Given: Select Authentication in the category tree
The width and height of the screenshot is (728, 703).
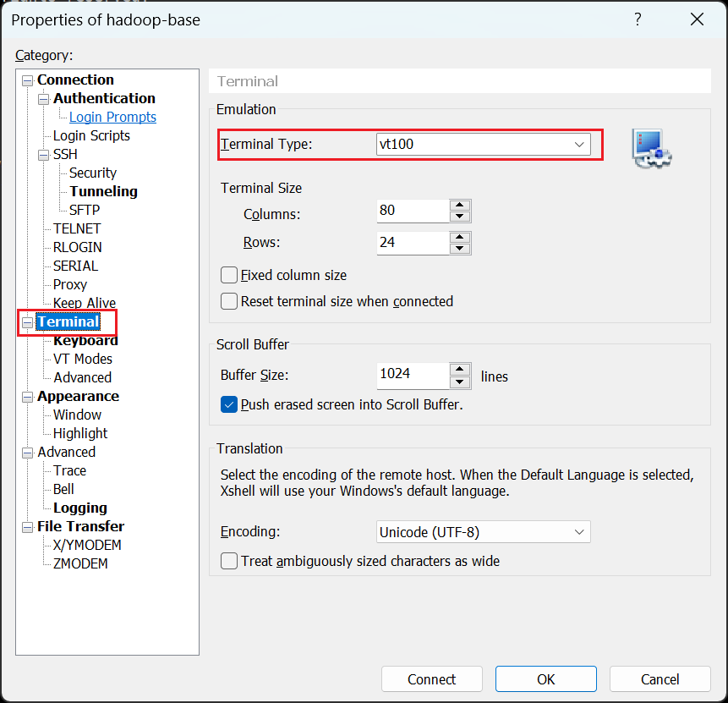Looking at the screenshot, I should coord(104,98).
